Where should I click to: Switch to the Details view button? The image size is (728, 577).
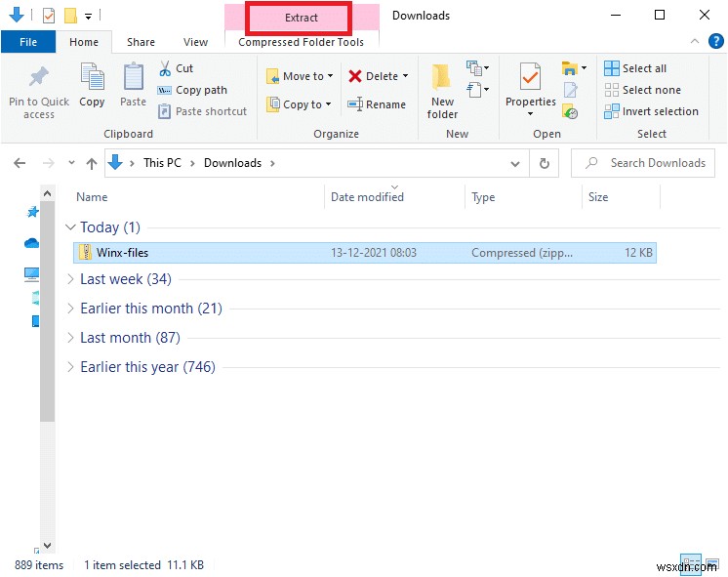click(691, 562)
